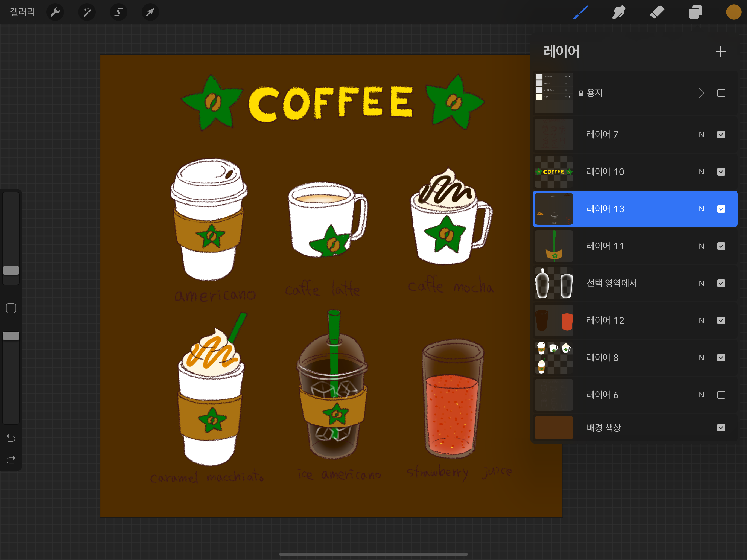Viewport: 747px width, 560px height.
Task: Open blend mode N for 레이어 10
Action: [x=701, y=171]
